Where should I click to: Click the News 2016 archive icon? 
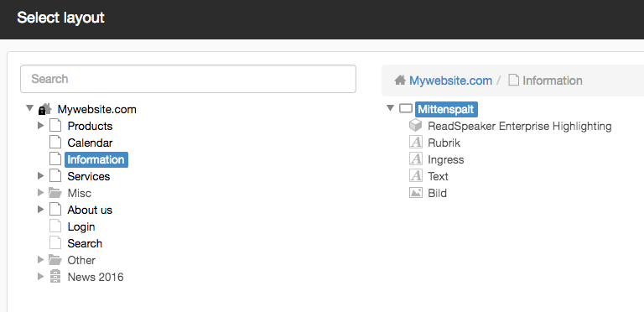coord(55,277)
